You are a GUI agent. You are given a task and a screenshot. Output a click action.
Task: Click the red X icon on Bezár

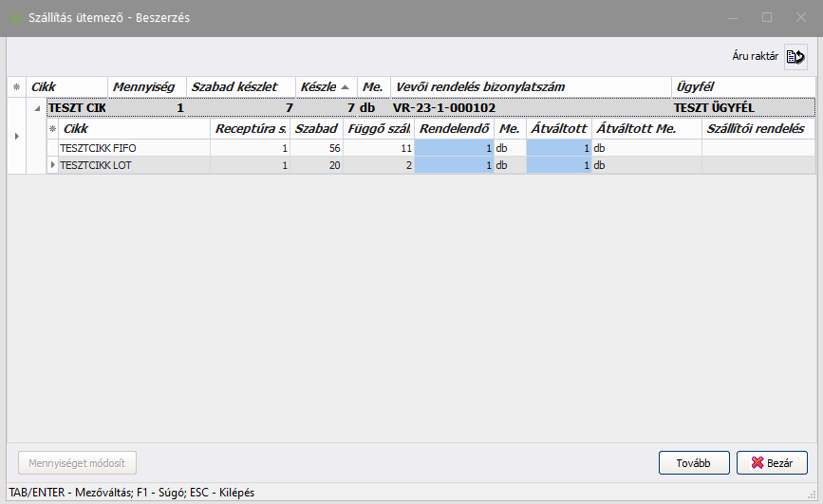(x=757, y=463)
